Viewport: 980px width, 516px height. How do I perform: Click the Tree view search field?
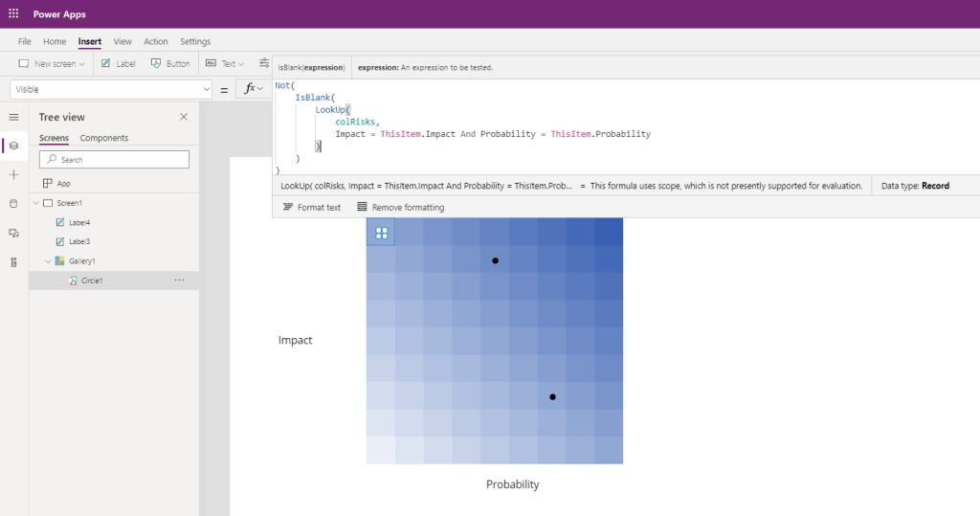coord(120,160)
